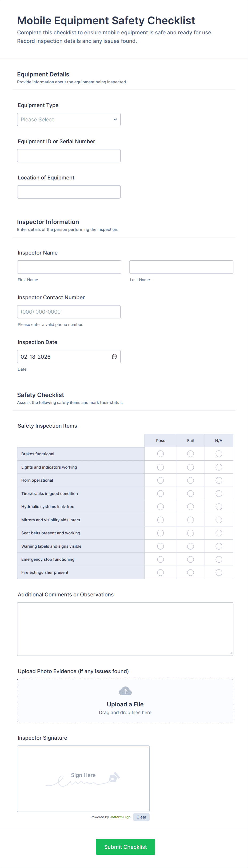
Task: Click the inspector Last Name field
Action: point(181,267)
